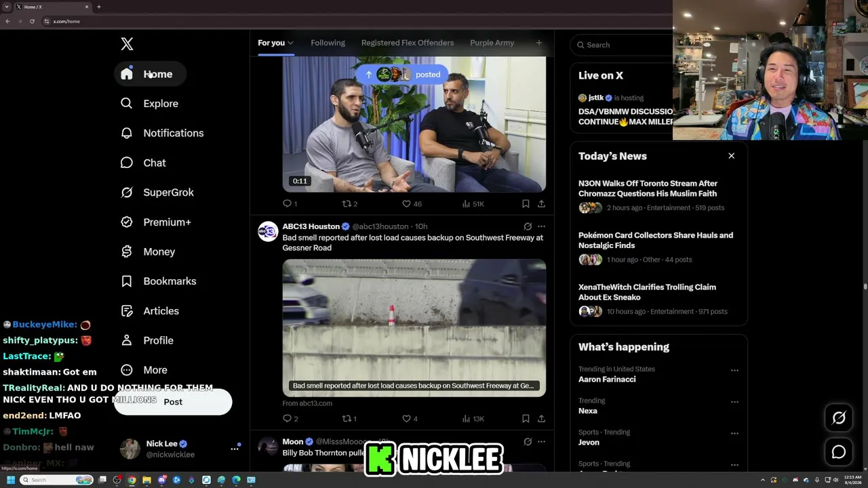
Task: Open Chat from the sidebar
Action: pos(143,163)
